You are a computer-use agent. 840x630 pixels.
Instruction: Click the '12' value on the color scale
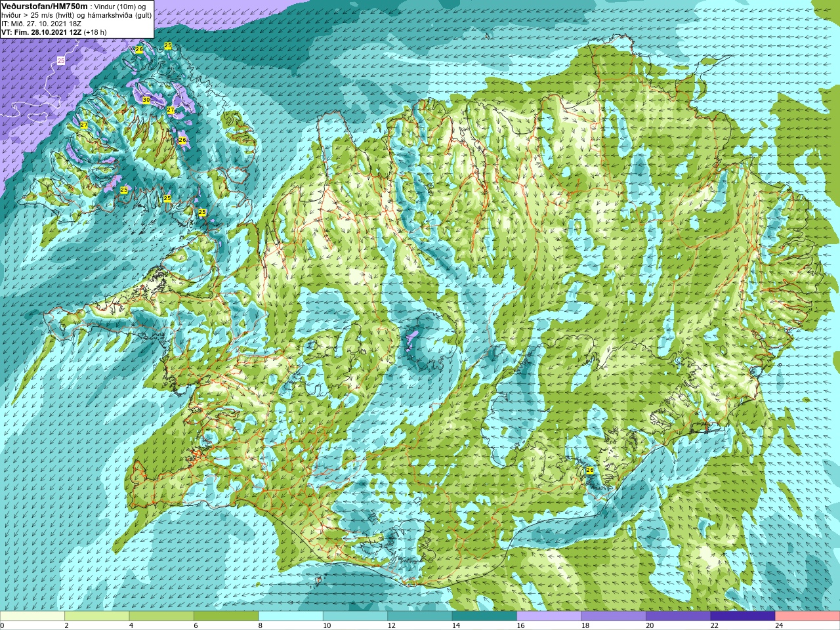(x=392, y=625)
